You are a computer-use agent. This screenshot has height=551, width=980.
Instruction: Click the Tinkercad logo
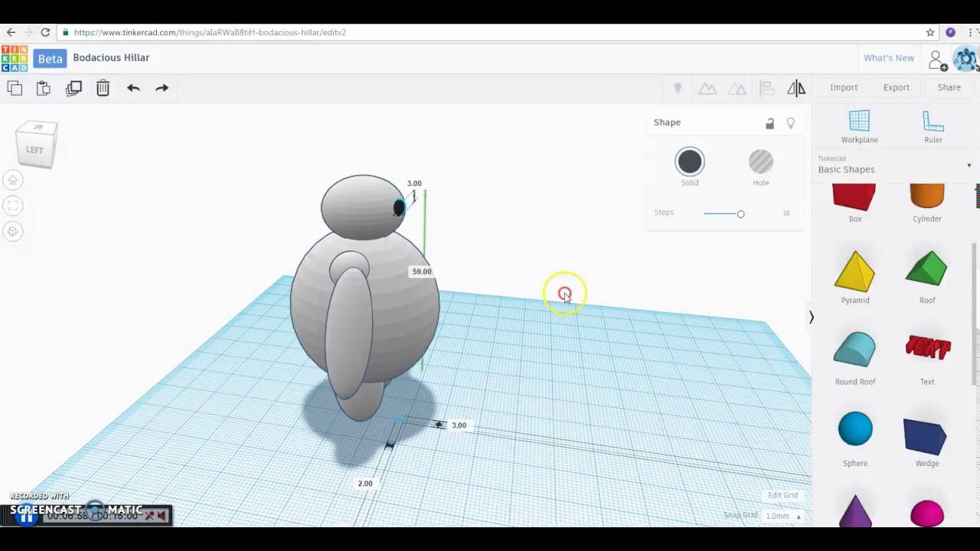point(15,58)
